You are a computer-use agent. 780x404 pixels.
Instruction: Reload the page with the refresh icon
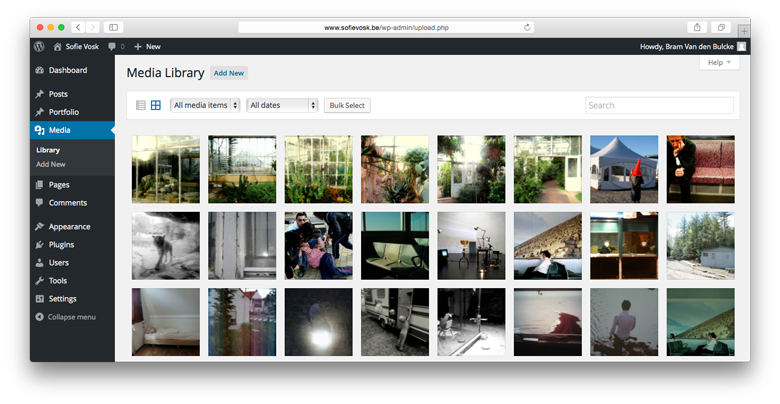tap(527, 27)
